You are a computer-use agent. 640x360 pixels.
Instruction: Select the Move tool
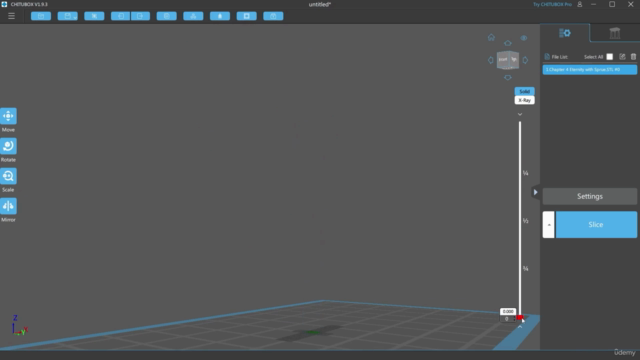point(8,116)
